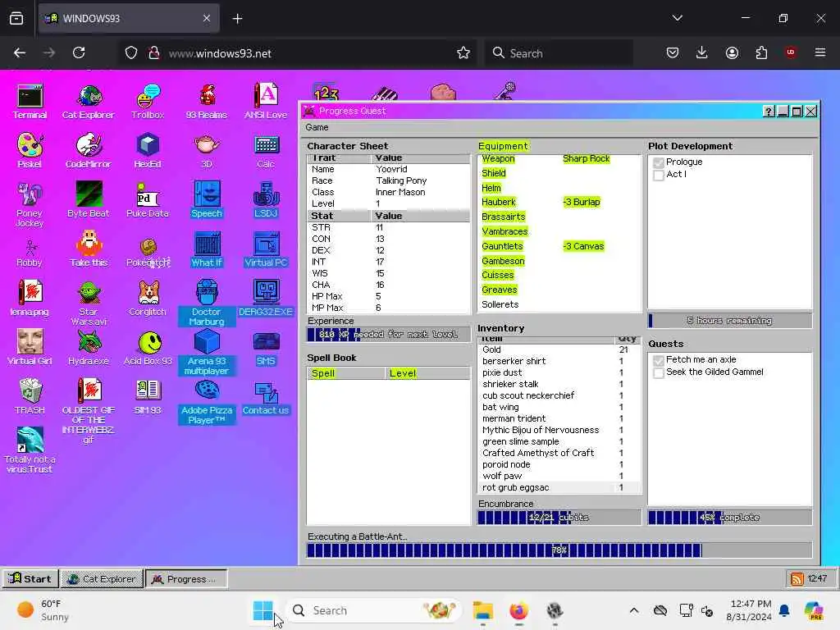Open the RSS feed tray icon
Image resolution: width=840 pixels, height=630 pixels.
pos(797,578)
